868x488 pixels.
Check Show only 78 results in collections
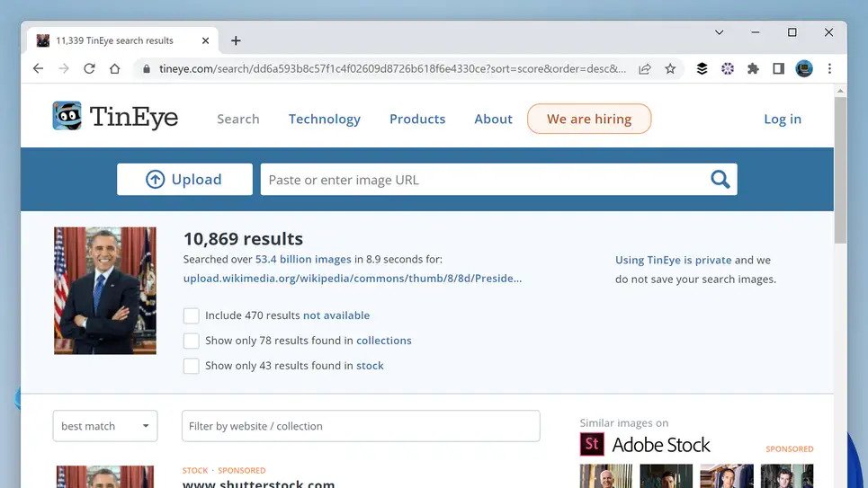[x=191, y=341]
